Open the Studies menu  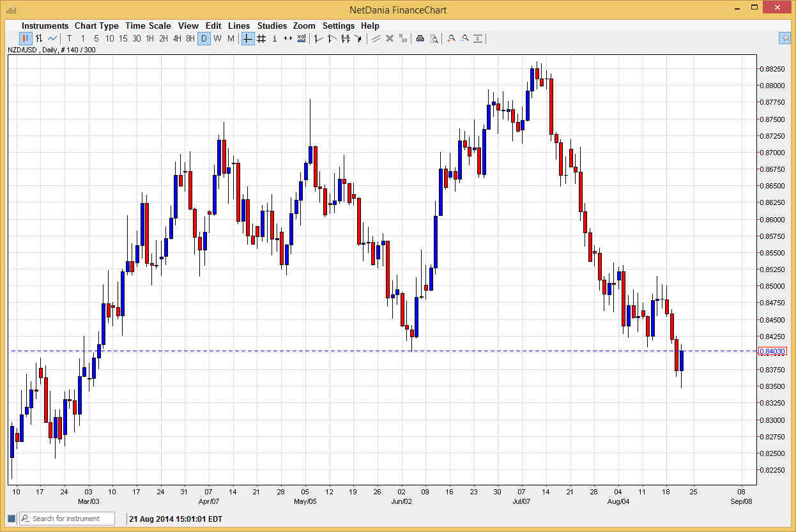click(272, 26)
